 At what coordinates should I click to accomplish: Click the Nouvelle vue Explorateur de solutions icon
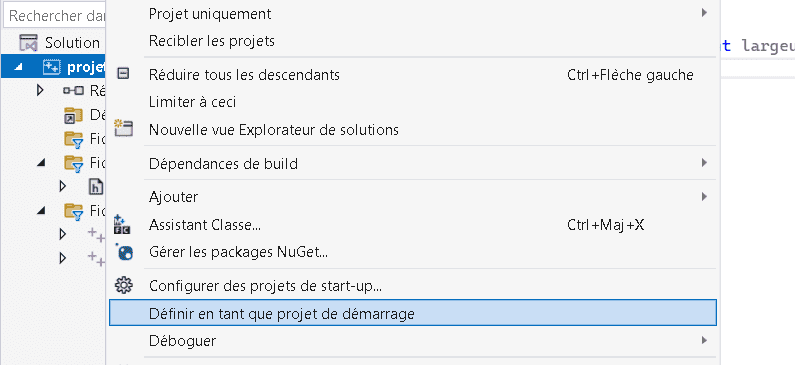(x=123, y=128)
